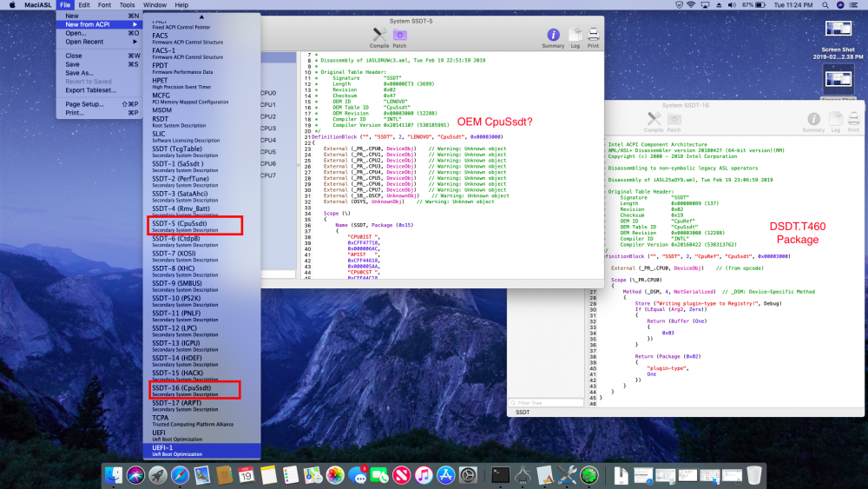This screenshot has height=489, width=868.
Task: Click Compile in the System SSDT-16 window
Action: coord(654,122)
